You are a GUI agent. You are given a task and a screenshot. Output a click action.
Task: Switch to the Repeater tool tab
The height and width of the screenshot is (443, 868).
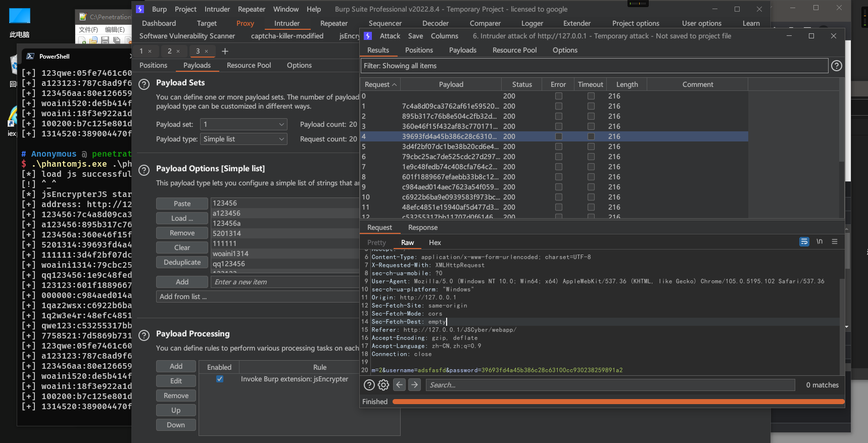point(334,23)
